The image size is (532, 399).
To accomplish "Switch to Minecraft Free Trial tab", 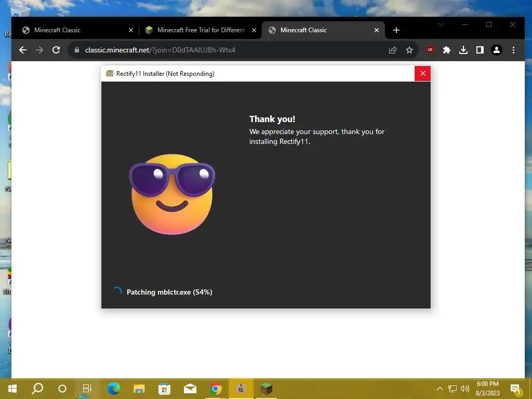I will click(x=201, y=30).
